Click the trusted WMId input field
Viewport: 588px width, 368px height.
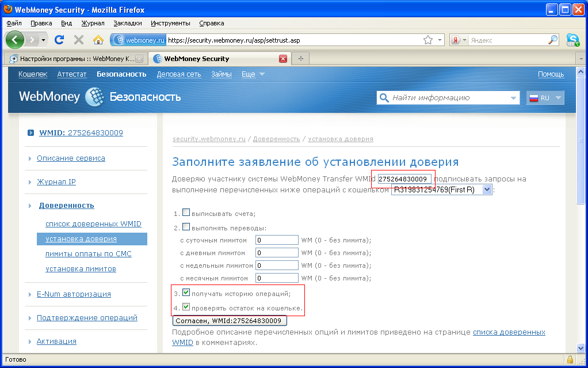(404, 179)
